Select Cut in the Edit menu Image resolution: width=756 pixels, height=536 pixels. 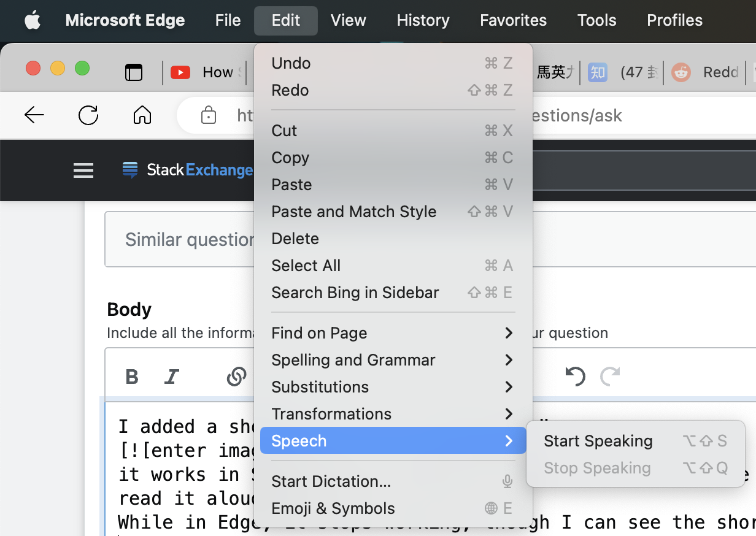click(x=393, y=131)
